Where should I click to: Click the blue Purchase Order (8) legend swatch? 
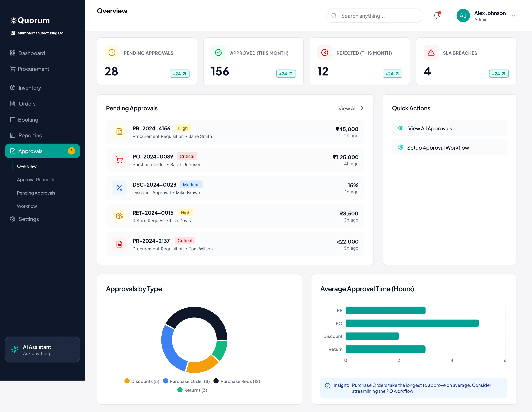click(x=165, y=381)
